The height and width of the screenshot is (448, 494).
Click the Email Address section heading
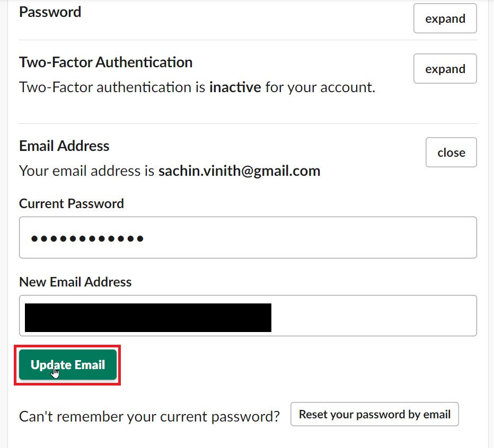(x=64, y=146)
